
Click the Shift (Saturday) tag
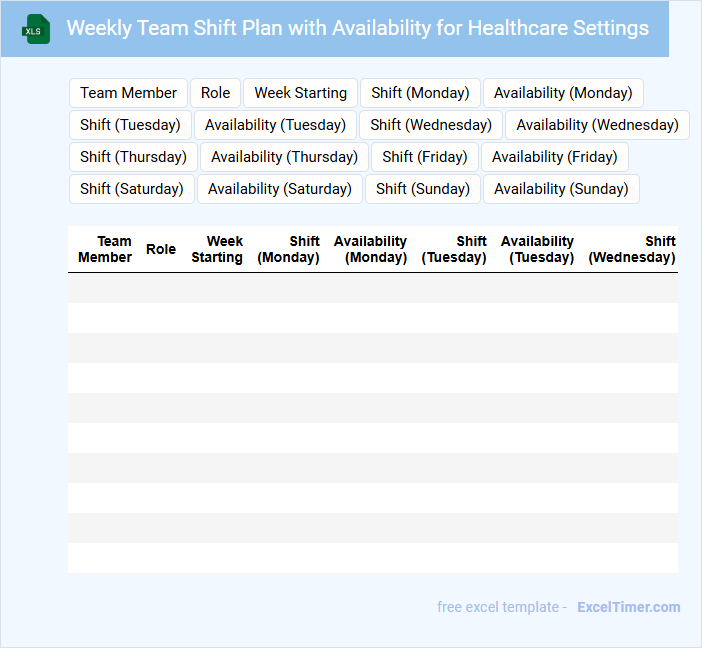pos(132,189)
